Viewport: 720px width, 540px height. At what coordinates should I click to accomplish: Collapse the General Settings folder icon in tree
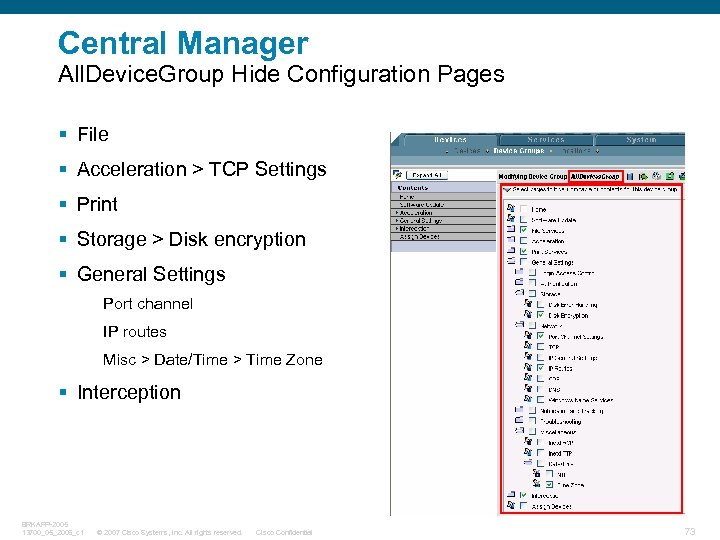point(511,261)
